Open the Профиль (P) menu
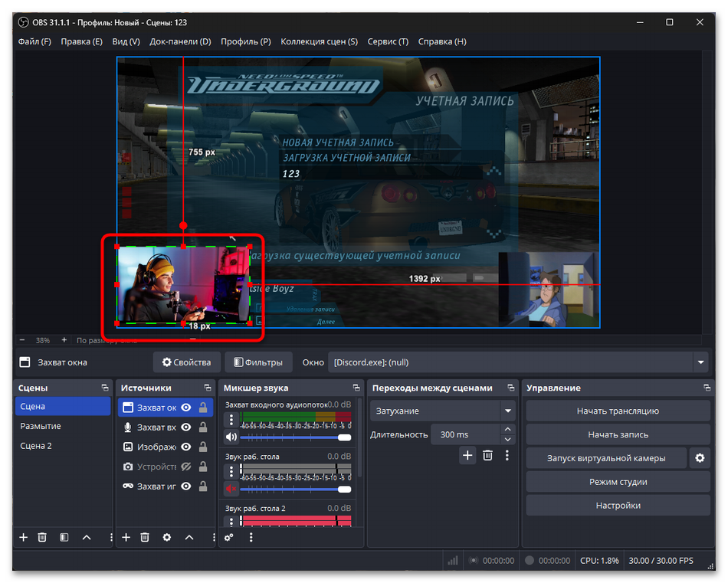This screenshot has height=583, width=728. tap(246, 41)
